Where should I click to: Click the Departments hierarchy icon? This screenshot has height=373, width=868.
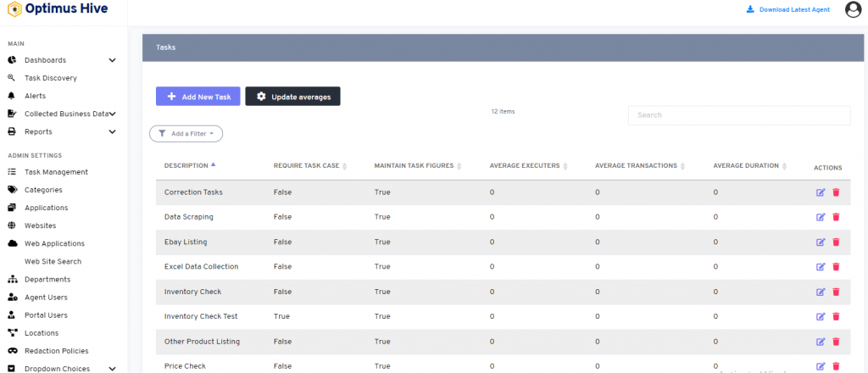point(12,280)
